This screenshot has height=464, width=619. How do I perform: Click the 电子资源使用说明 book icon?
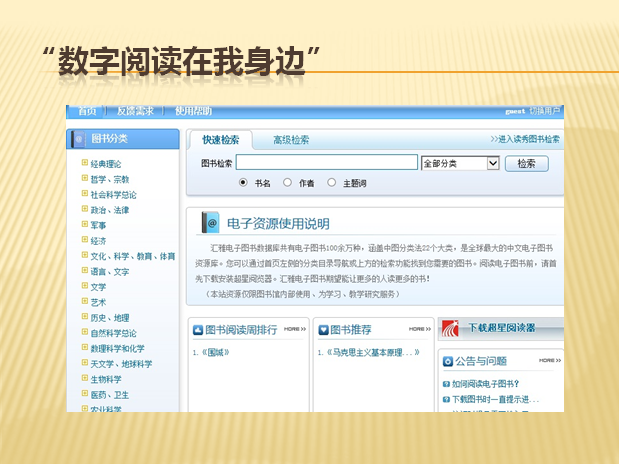210,223
